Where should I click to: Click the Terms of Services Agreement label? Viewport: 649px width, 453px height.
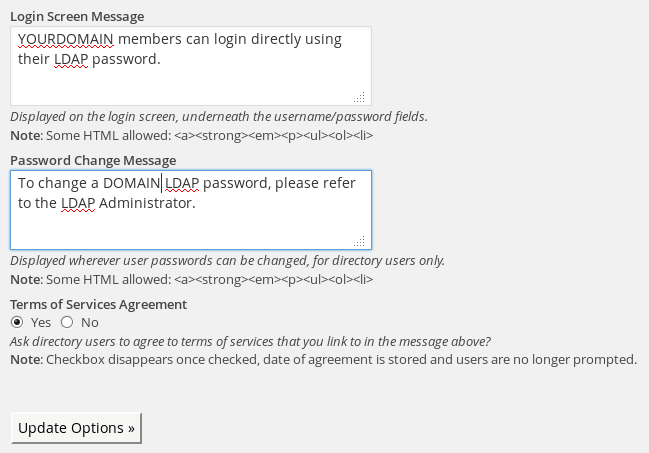click(99, 304)
